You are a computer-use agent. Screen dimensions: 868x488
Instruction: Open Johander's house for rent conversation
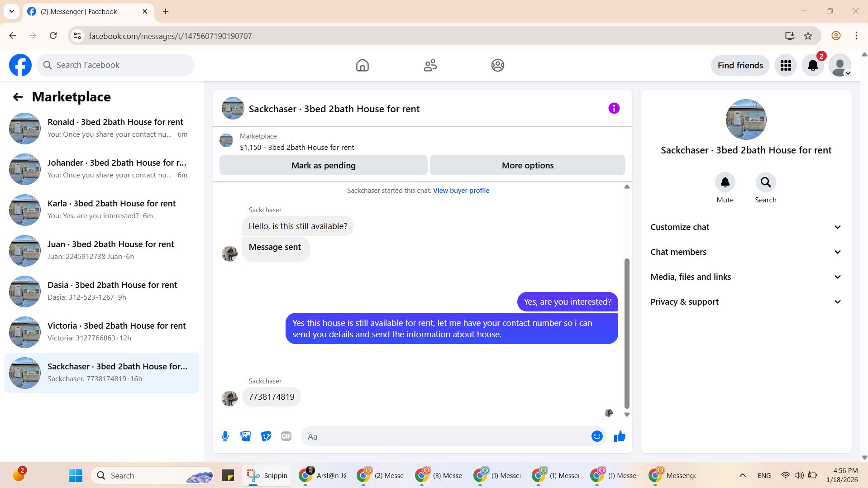102,169
